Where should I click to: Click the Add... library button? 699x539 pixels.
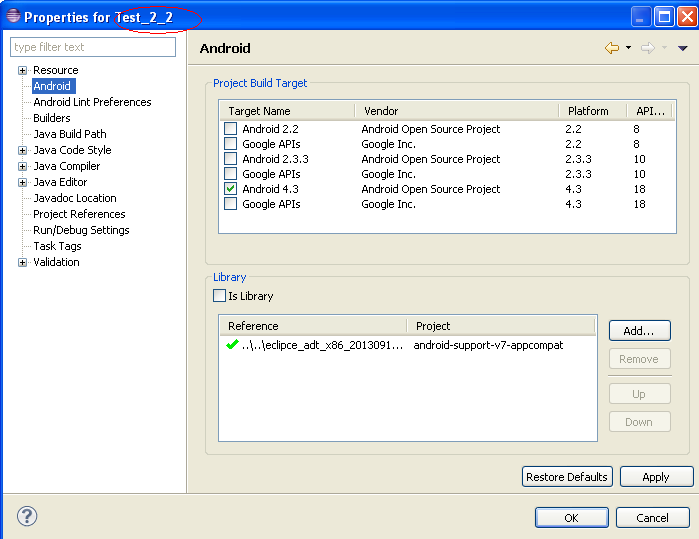click(639, 331)
